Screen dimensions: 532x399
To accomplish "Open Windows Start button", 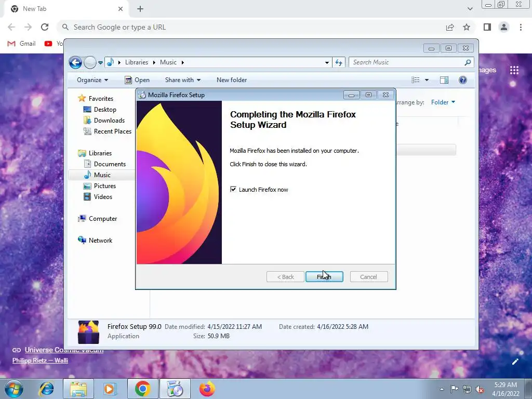I will 14,389.
